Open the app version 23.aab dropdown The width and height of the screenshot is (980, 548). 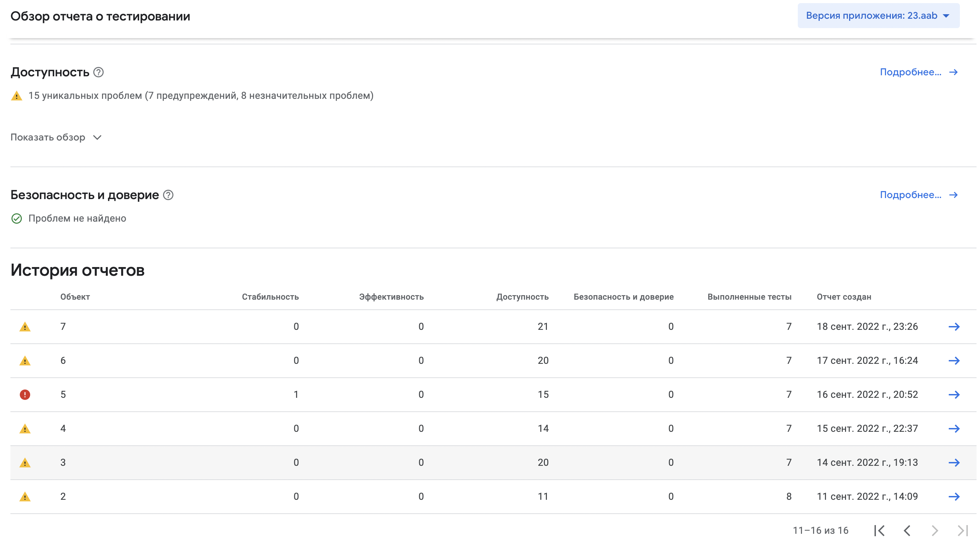pyautogui.click(x=878, y=16)
